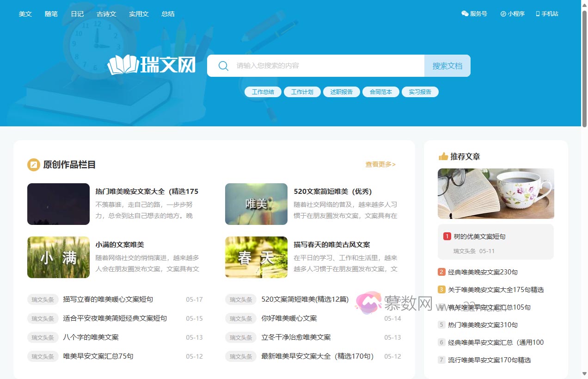This screenshot has height=379, width=588.
Task: Expand more articles via 查看更多>
Action: click(x=380, y=164)
